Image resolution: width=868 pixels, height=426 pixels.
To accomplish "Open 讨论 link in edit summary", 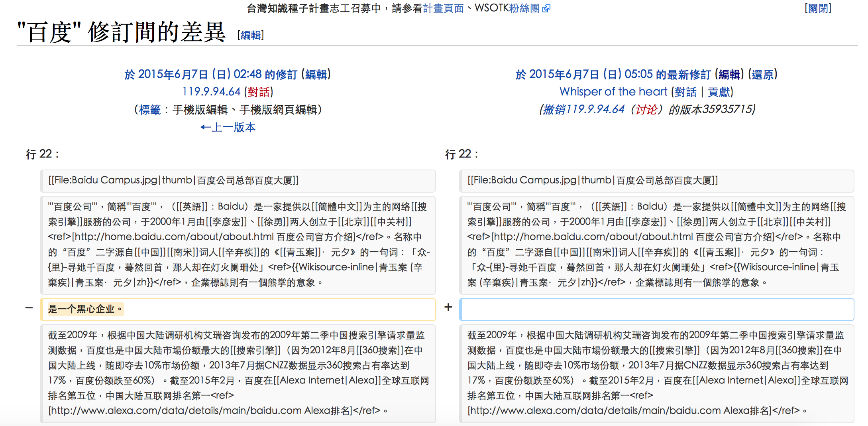I will pyautogui.click(x=646, y=109).
